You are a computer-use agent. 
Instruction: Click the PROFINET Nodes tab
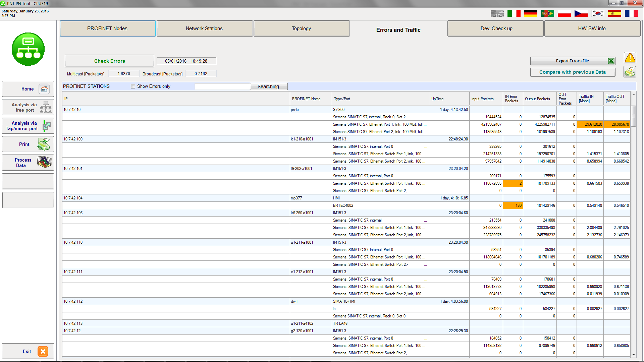coord(107,28)
